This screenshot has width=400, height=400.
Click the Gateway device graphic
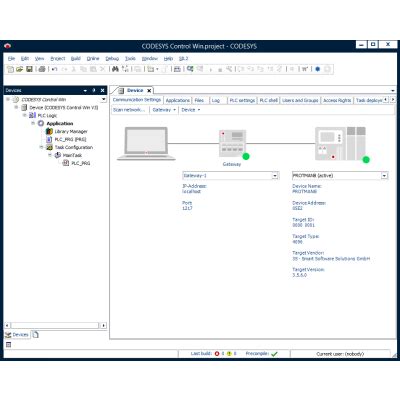pos(233,144)
